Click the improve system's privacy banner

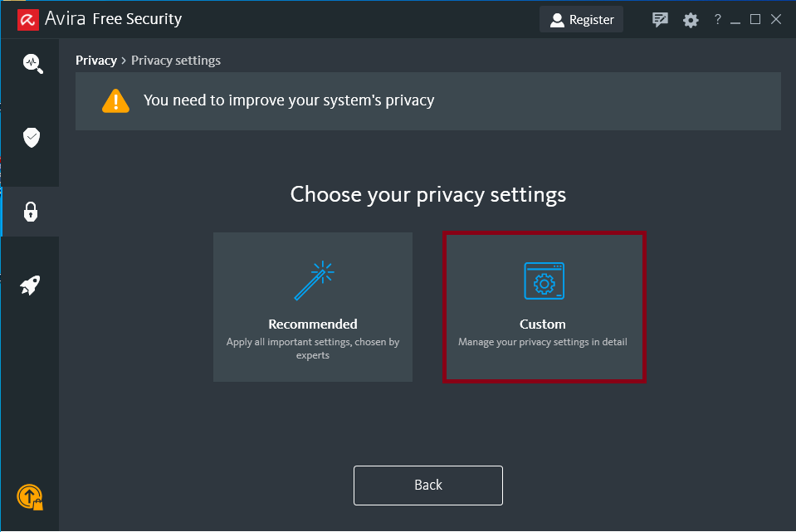[427, 100]
